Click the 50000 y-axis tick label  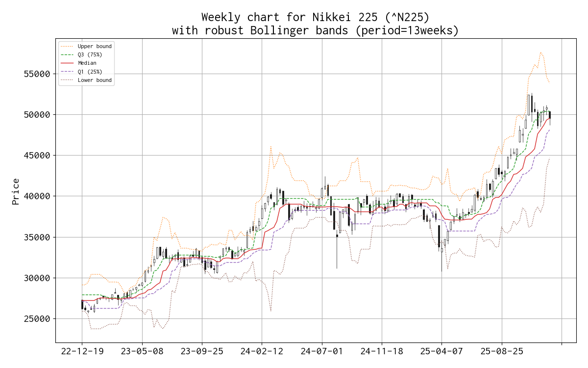38,115
